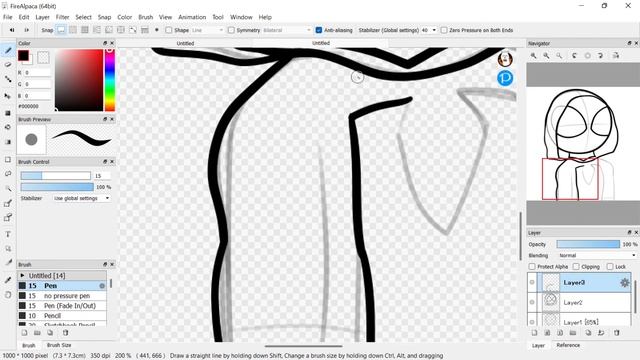Enable the Symmetry checkbox
This screenshot has width=640, height=360.
(x=231, y=30)
